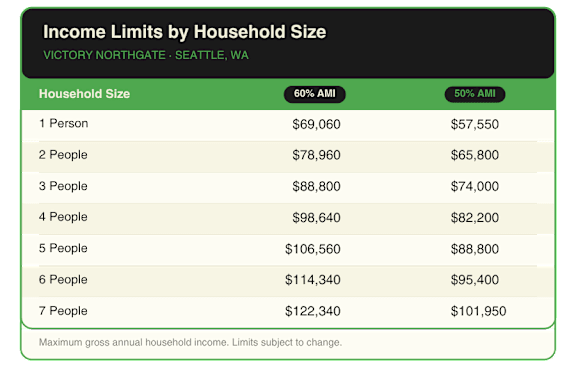Click the Income Limits by Household Size title
The width and height of the screenshot is (576, 368).
(x=184, y=32)
